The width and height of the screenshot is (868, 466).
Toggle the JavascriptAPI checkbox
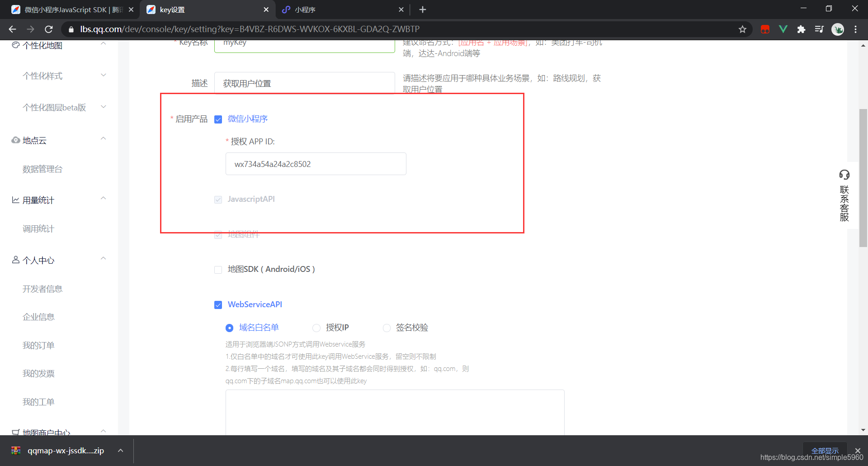click(218, 200)
